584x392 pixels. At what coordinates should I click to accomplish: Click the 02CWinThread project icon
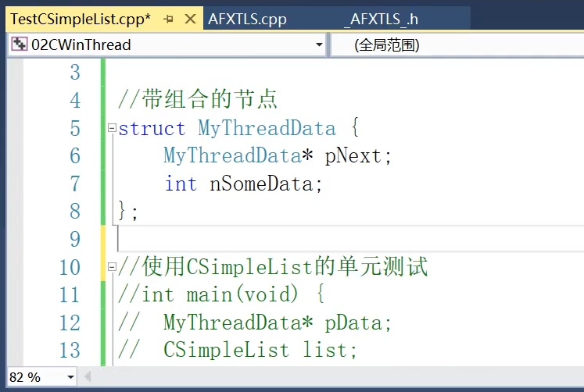click(19, 45)
